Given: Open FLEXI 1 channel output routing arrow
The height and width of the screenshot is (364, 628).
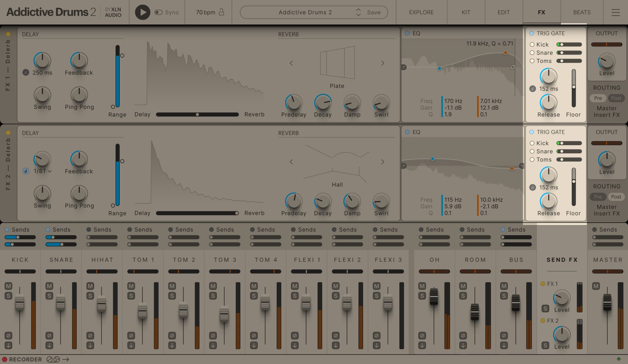Looking at the screenshot, I should (294, 345).
